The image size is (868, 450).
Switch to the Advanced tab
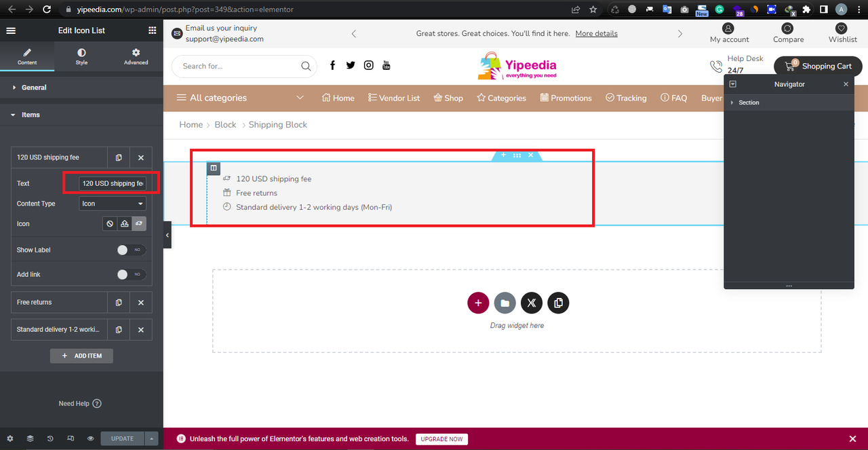[x=136, y=57]
